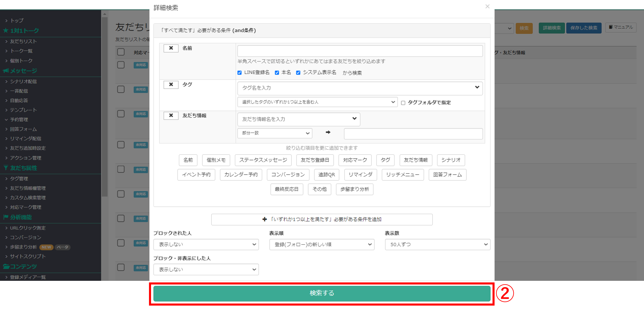This screenshot has height=317, width=644.
Task: Click the plus icon for adding OR conditions
Action: tap(264, 219)
